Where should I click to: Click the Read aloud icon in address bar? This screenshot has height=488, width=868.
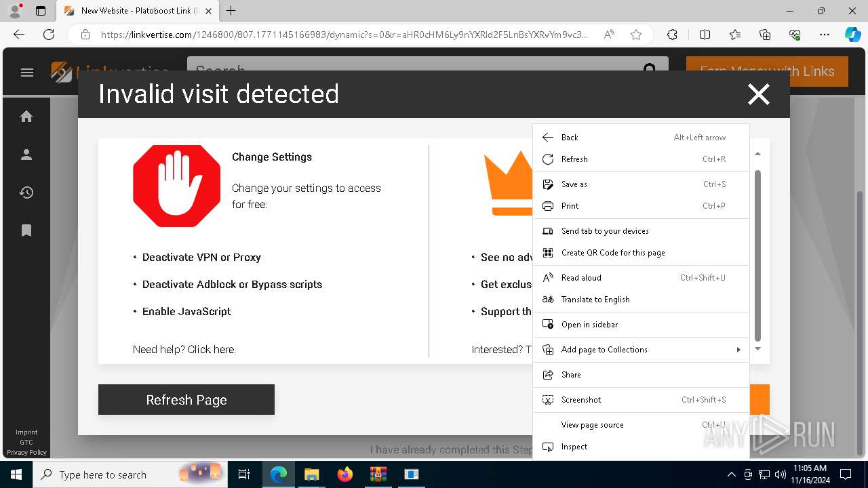point(609,35)
